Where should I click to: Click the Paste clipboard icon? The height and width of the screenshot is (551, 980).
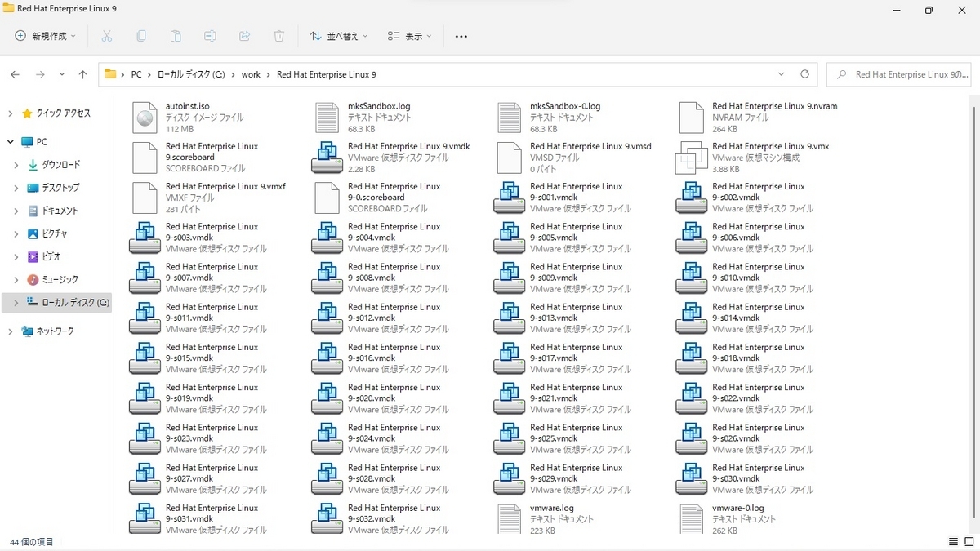176,36
